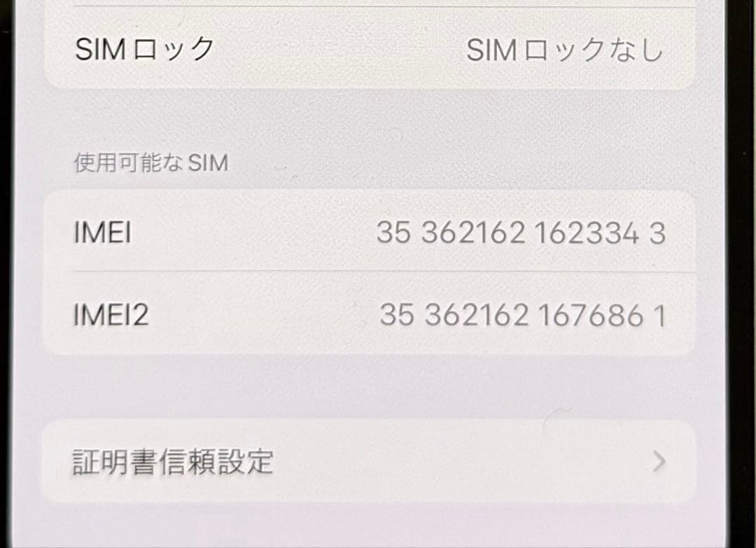This screenshot has width=756, height=548.
Task: Tap the IMEI number 35 362162 162334 3
Action: 521,233
